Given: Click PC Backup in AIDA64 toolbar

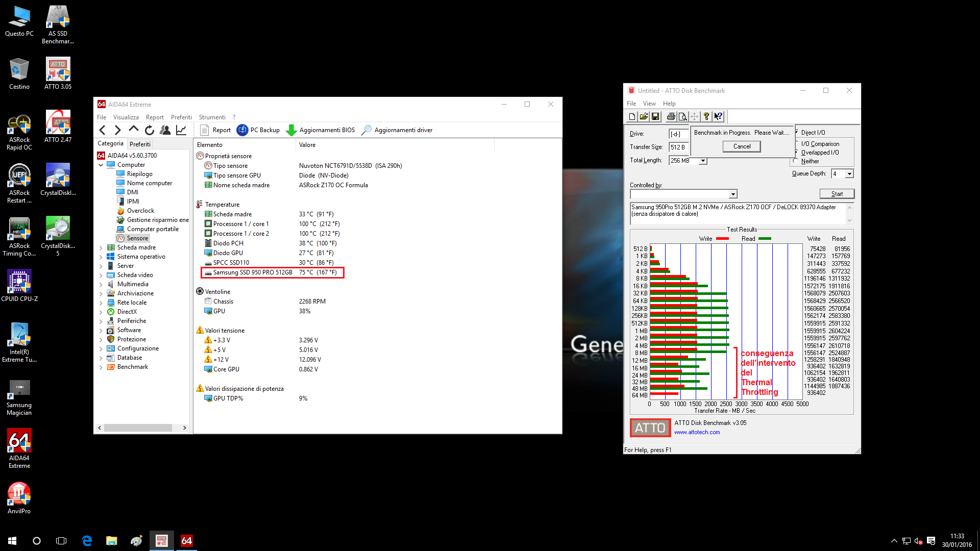Looking at the screenshot, I should pyautogui.click(x=258, y=130).
